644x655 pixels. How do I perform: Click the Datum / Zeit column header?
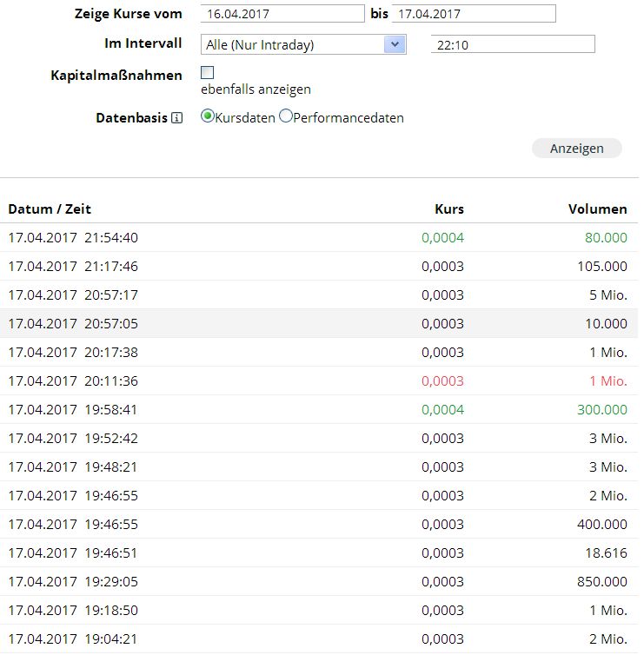50,208
